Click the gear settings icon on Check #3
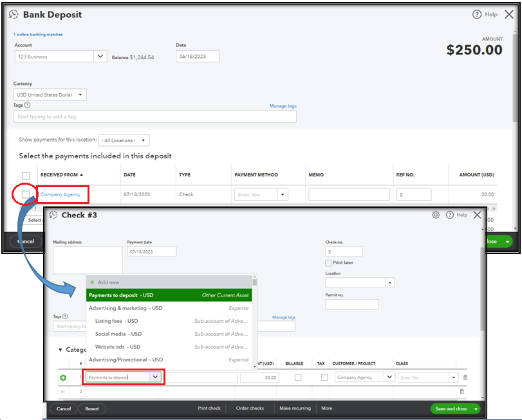The width and height of the screenshot is (522, 420). (x=436, y=215)
